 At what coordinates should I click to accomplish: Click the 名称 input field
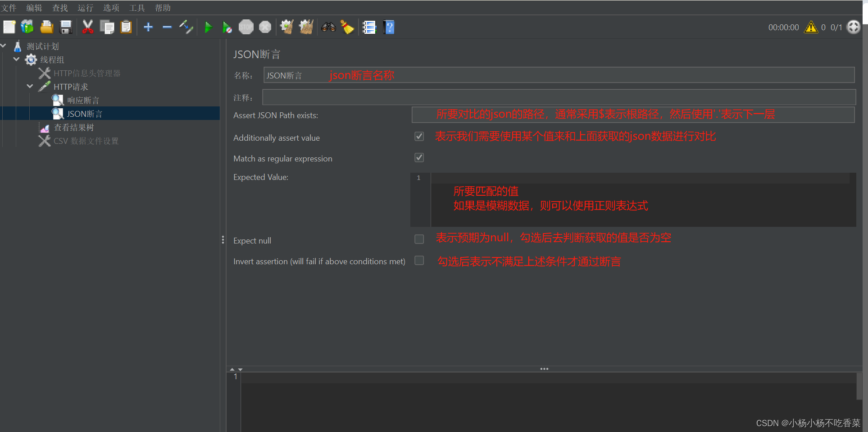pyautogui.click(x=559, y=75)
